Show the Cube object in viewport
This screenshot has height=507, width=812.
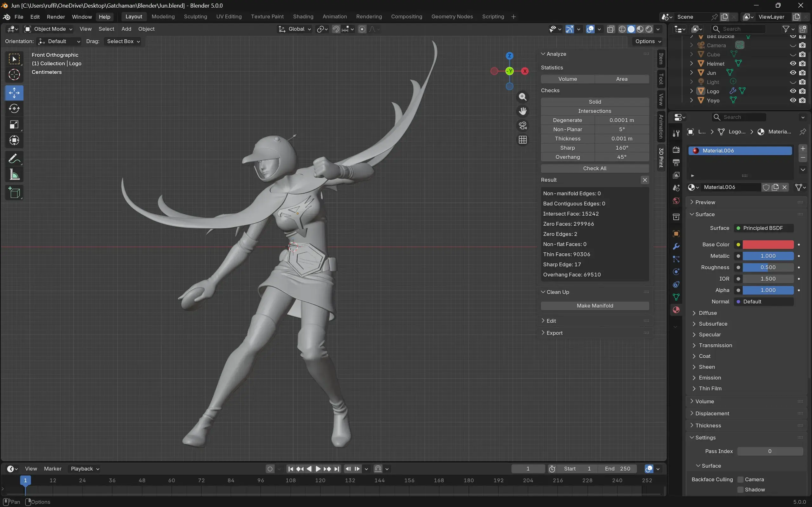pos(793,54)
